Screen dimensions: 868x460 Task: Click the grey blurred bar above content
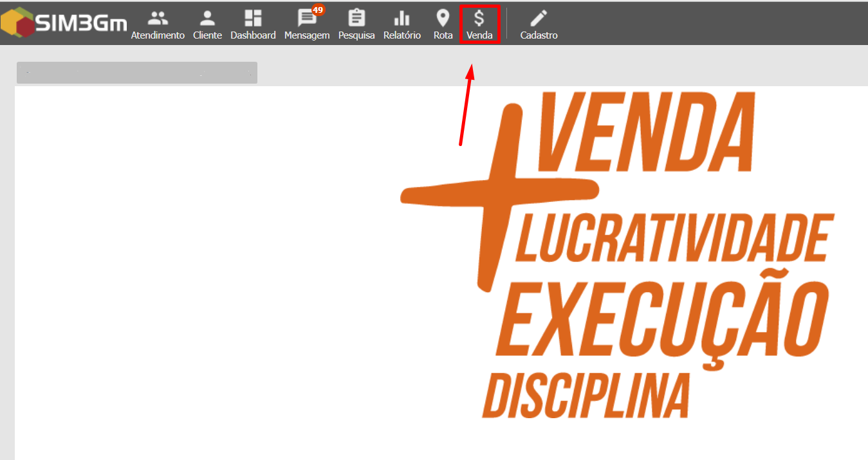pos(137,73)
